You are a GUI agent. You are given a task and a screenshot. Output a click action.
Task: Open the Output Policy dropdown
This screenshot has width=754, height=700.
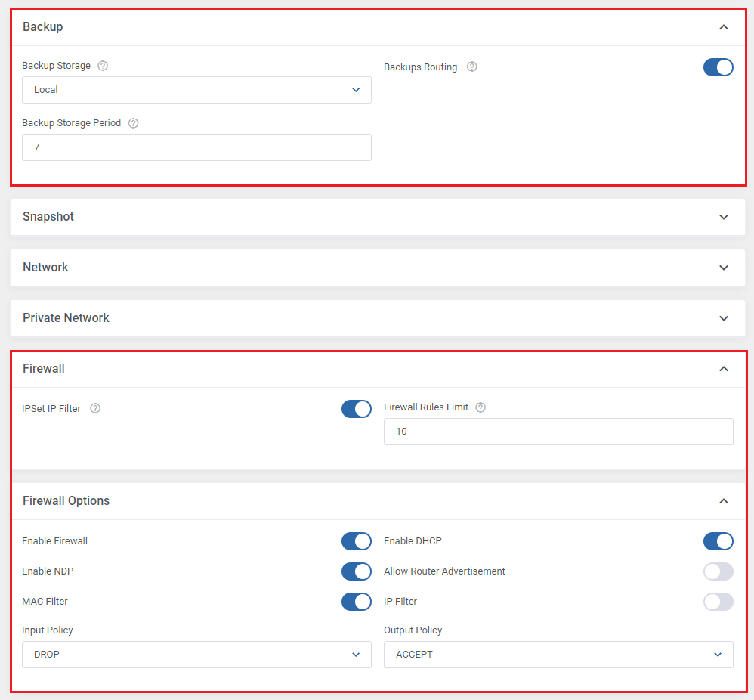point(558,655)
